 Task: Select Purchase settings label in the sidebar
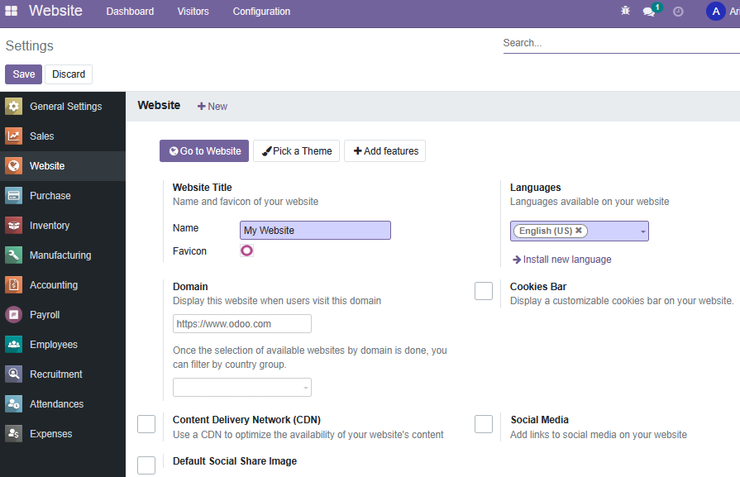pyautogui.click(x=50, y=195)
